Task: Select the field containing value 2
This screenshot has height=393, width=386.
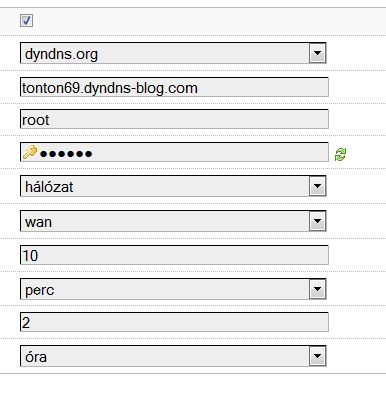Action: (x=174, y=322)
